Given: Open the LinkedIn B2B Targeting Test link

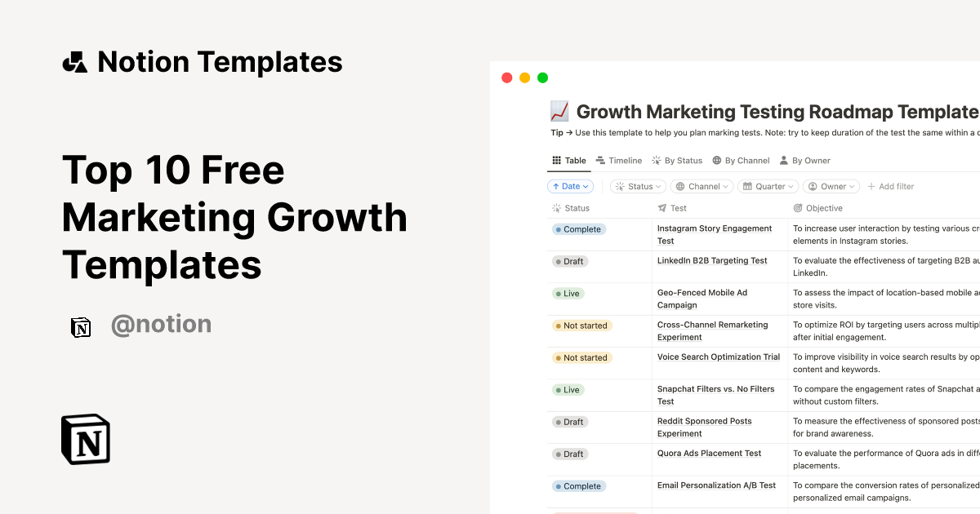Looking at the screenshot, I should 711,260.
